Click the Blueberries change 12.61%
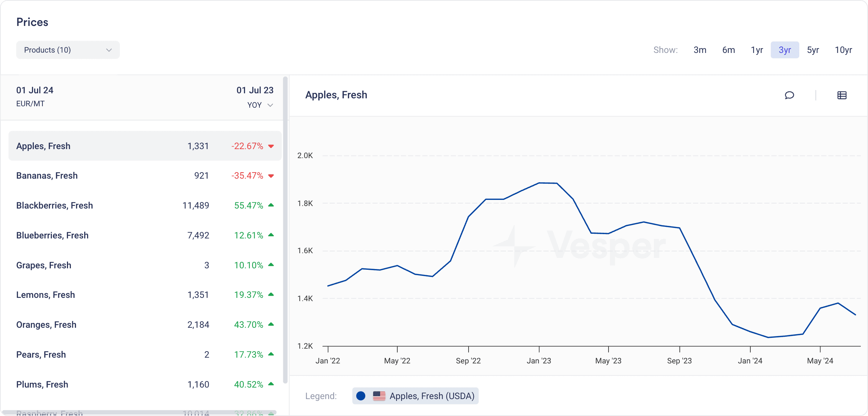Screen dimensions: 868x416 (x=249, y=235)
